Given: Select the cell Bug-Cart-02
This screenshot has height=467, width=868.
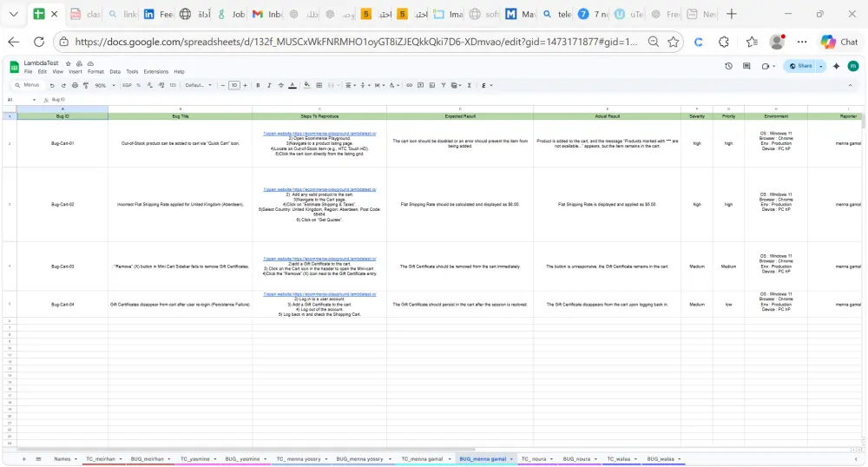Looking at the screenshot, I should [62, 205].
